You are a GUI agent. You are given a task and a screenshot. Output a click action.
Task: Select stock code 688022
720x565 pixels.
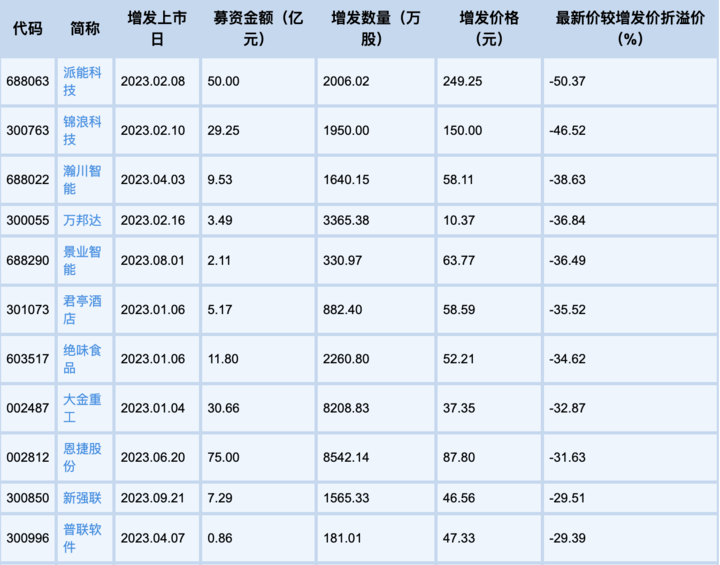(x=28, y=180)
